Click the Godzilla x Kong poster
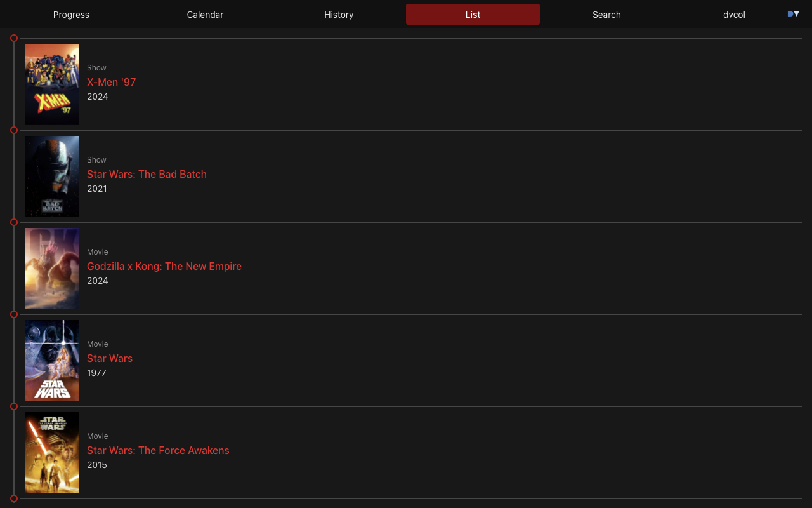The image size is (812, 508). click(x=52, y=269)
